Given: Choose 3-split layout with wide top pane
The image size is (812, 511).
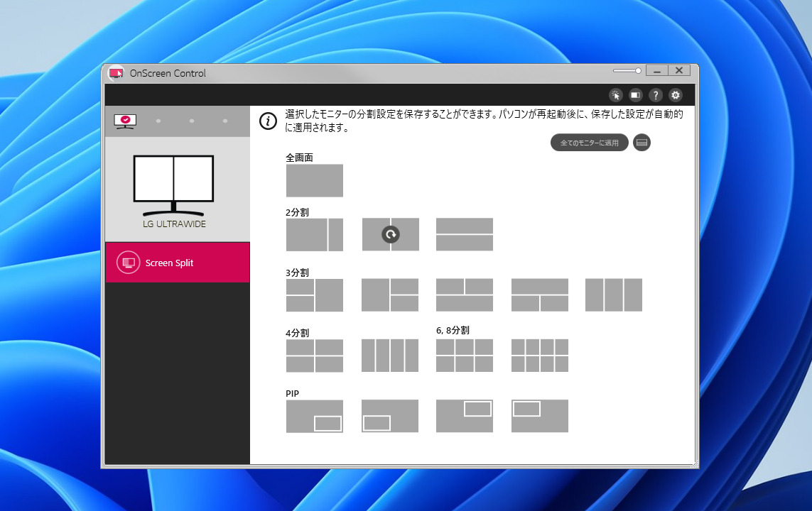Looking at the screenshot, I should (x=540, y=295).
